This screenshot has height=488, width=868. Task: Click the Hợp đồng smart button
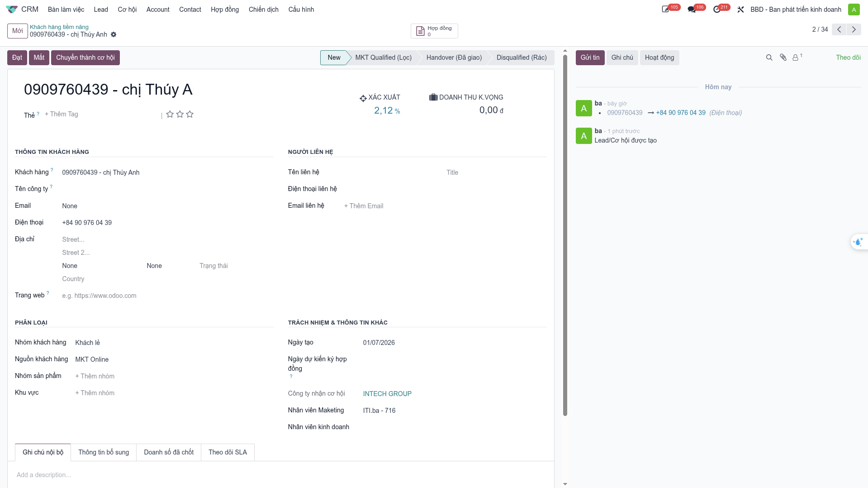click(434, 31)
